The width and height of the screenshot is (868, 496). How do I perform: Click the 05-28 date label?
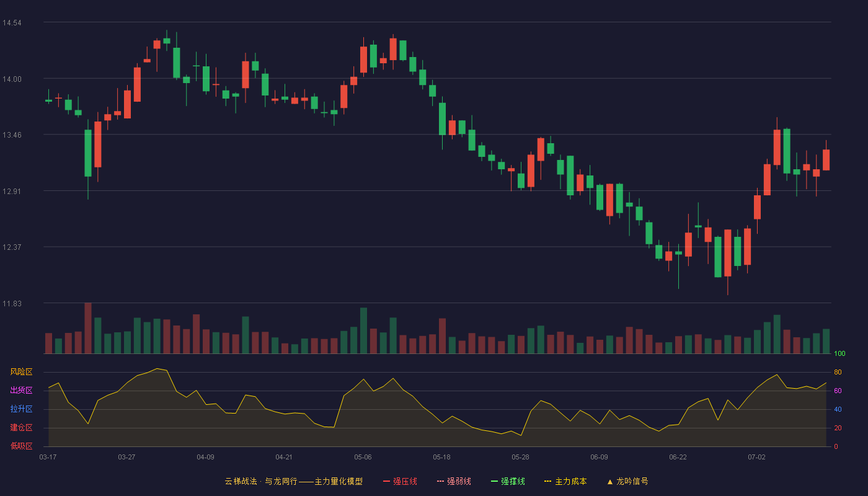520,457
